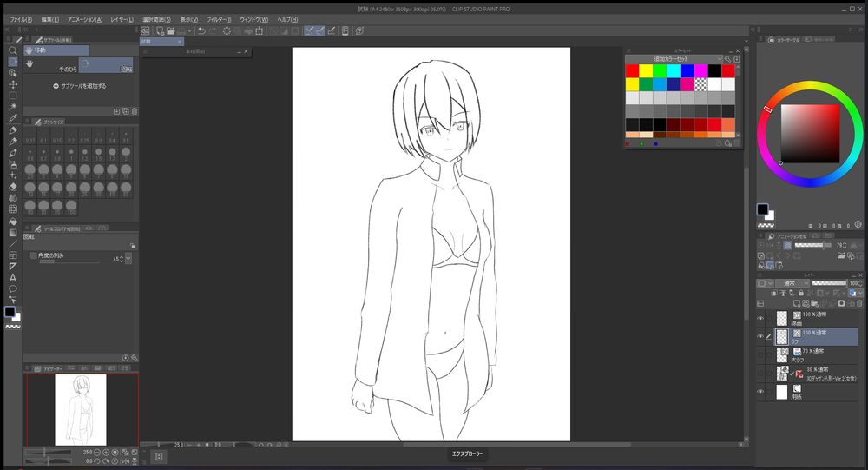Hide the 用紙 paper layer eye icon

point(760,391)
